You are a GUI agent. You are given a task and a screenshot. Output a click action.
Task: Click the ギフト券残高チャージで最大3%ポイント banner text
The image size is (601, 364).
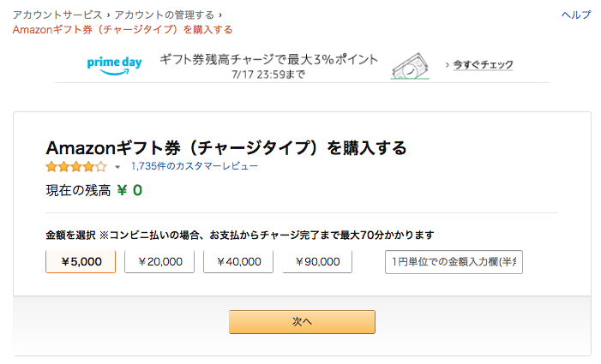(x=268, y=59)
